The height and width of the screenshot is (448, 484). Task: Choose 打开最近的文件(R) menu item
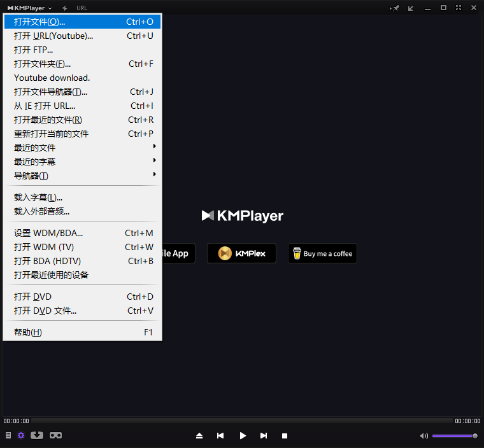[82, 120]
